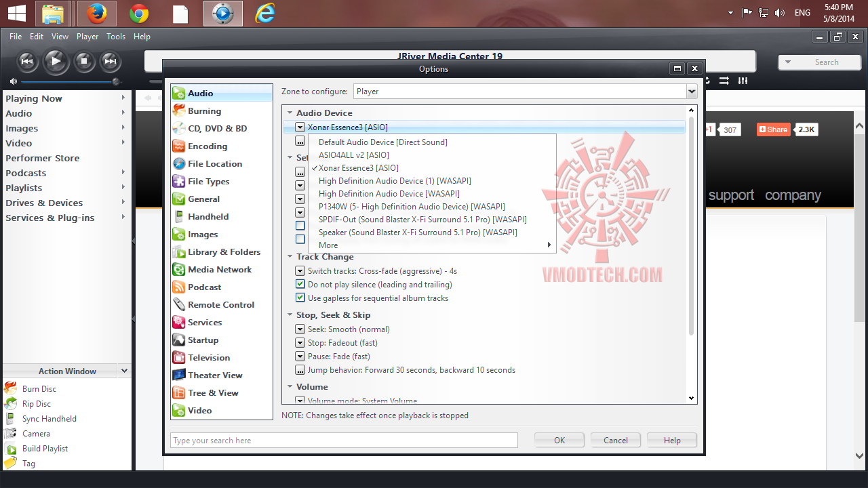Go to the Encoding options category
This screenshot has height=488, width=868.
208,146
